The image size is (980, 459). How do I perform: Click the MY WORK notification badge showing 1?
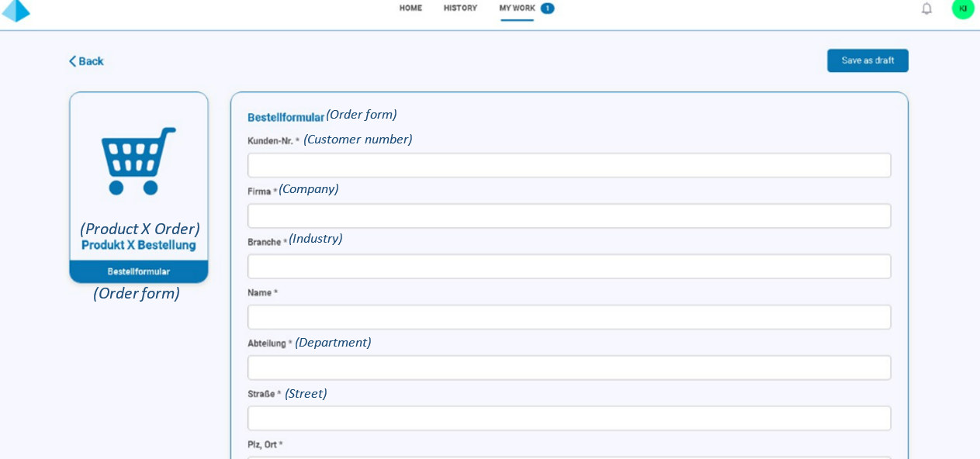[546, 8]
